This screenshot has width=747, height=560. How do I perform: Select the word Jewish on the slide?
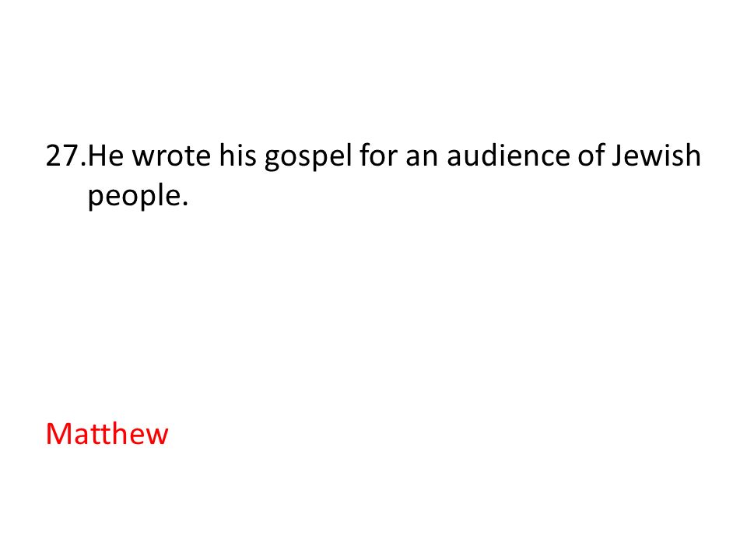tap(656, 156)
